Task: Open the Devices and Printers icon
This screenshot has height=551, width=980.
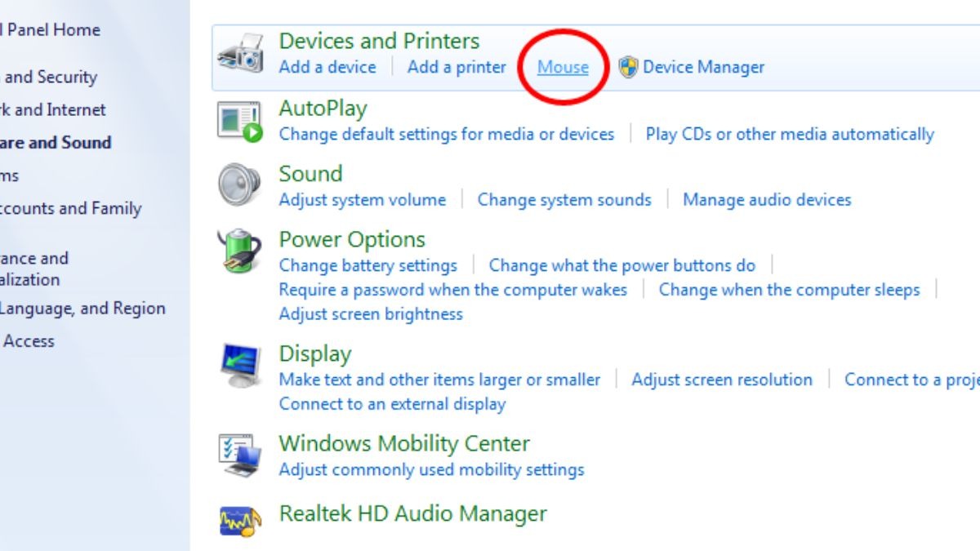Action: point(240,54)
